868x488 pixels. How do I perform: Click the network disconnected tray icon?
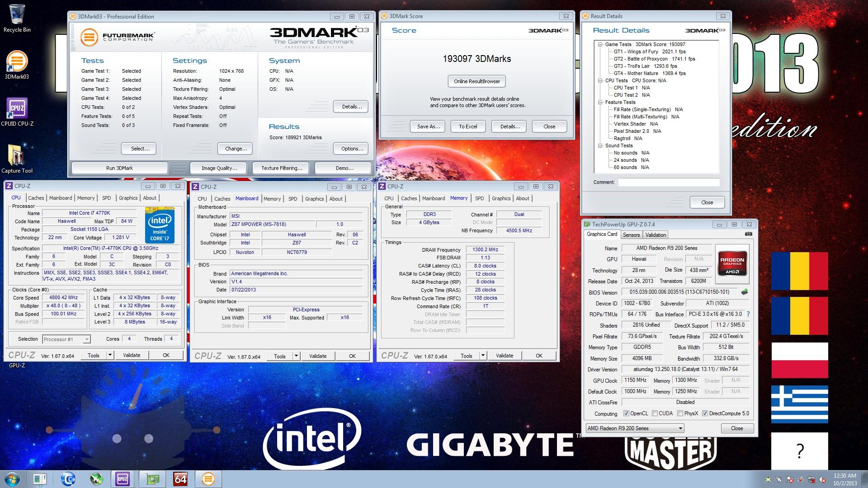click(811, 479)
